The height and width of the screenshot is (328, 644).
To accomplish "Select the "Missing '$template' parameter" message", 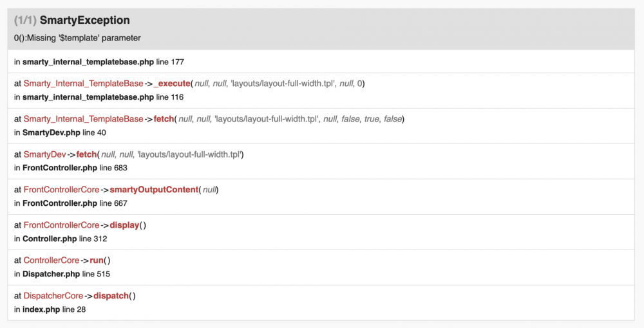I will [x=84, y=38].
